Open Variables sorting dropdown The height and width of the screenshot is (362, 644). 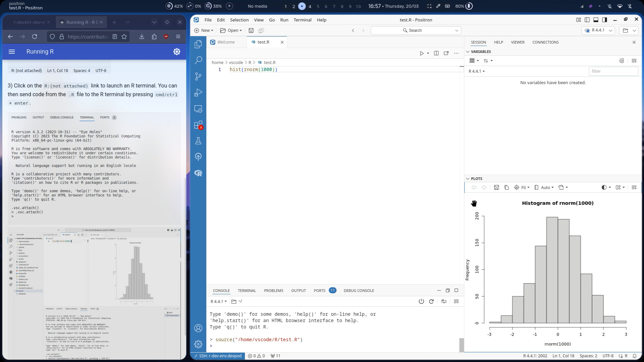488,61
